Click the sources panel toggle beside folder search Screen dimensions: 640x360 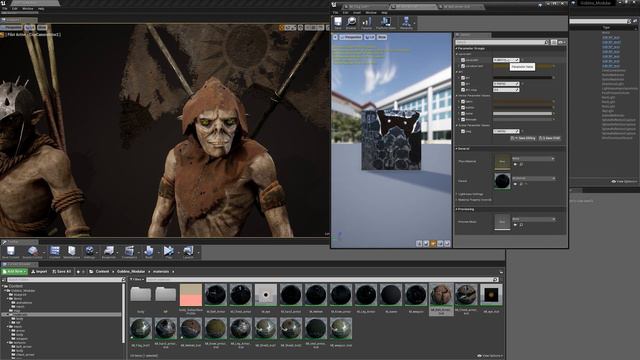4,280
